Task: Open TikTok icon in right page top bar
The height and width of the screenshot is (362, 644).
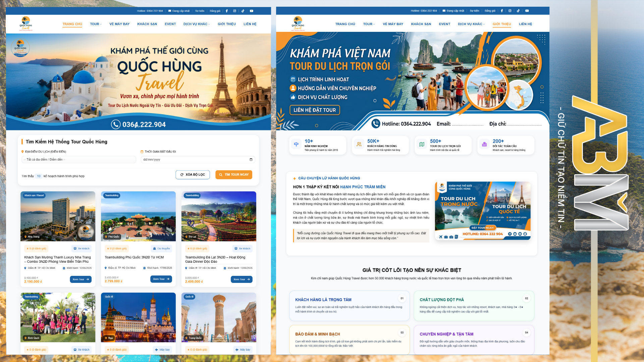Action: [x=518, y=11]
